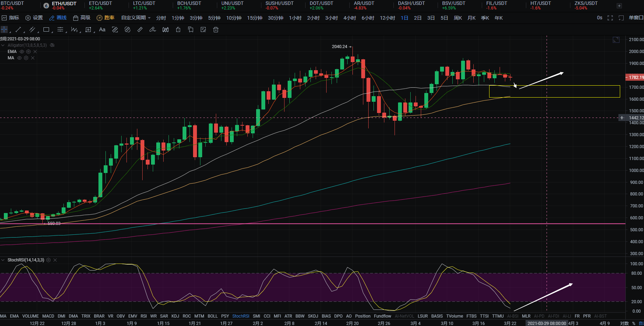Open the 指标 indicators menu

coord(11,18)
